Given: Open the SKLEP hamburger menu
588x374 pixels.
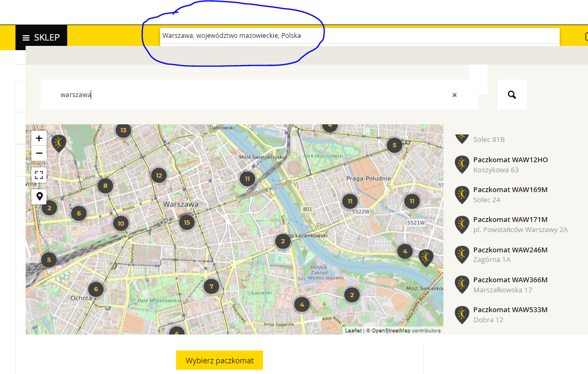Looking at the screenshot, I should (x=41, y=38).
